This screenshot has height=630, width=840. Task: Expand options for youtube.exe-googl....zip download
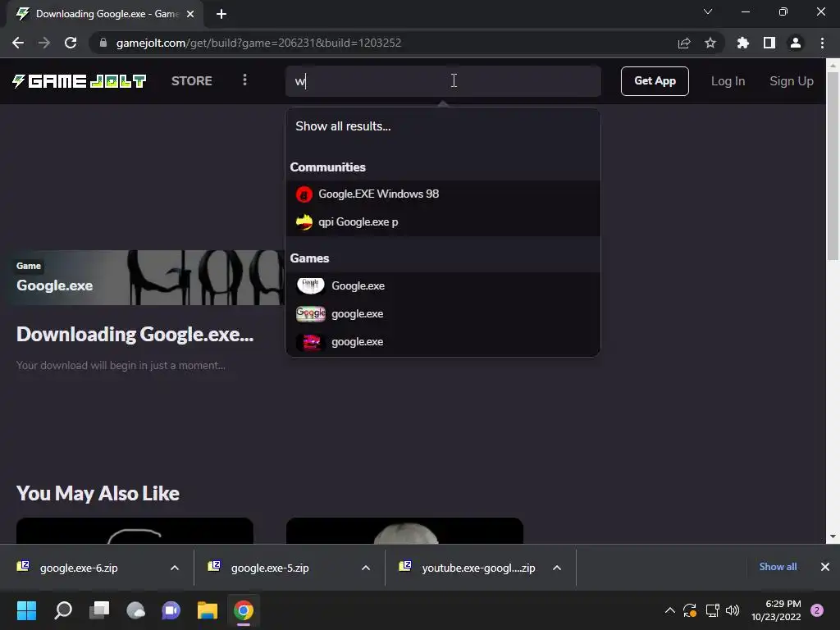click(557, 568)
